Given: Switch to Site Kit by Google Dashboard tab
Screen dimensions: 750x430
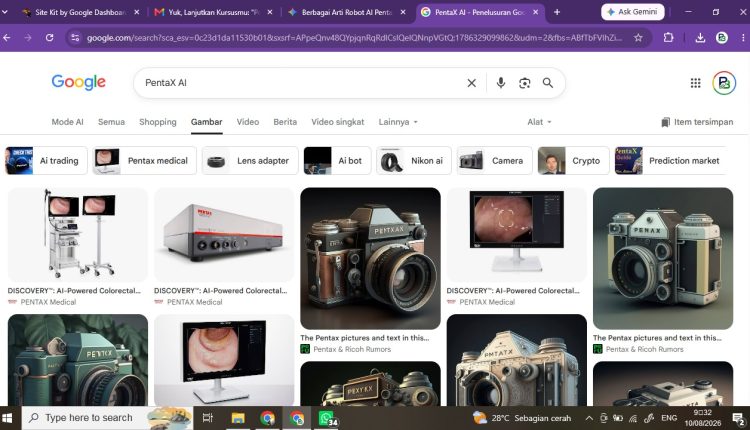Looking at the screenshot, I should [x=80, y=12].
